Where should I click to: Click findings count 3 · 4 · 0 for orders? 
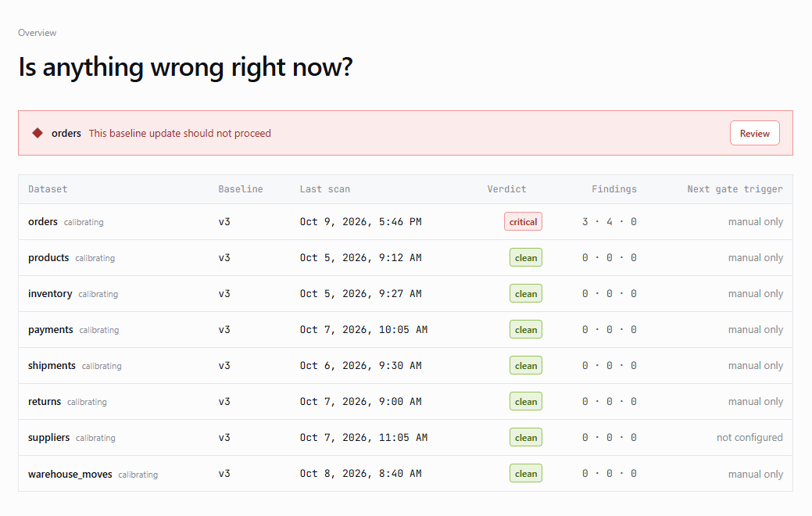tap(609, 222)
